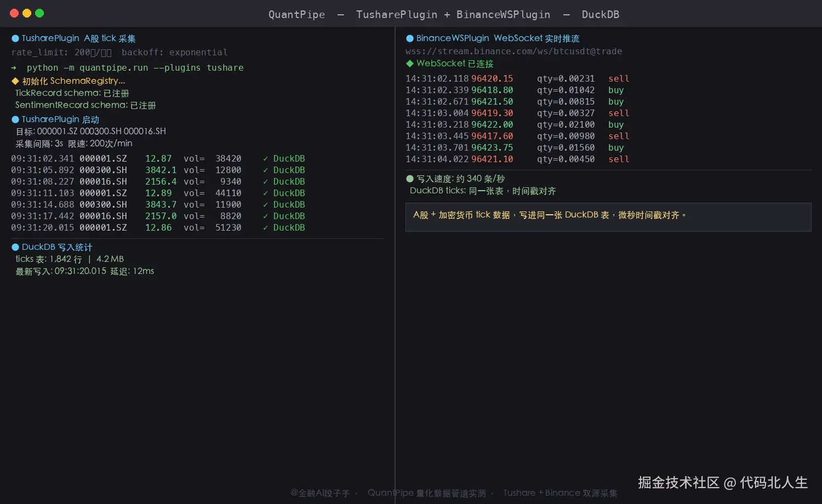This screenshot has width=822, height=504.
Task: Select volume value 44110
Action: pyautogui.click(x=228, y=193)
